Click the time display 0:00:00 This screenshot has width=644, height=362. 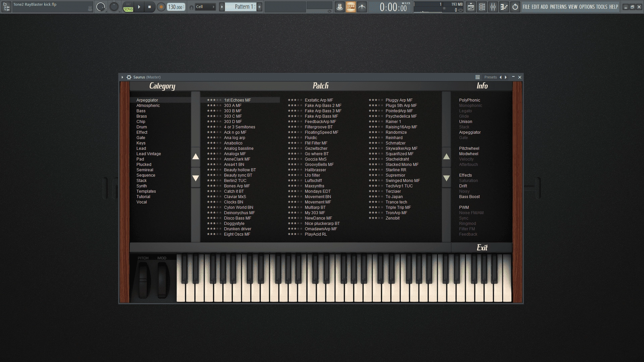[393, 7]
